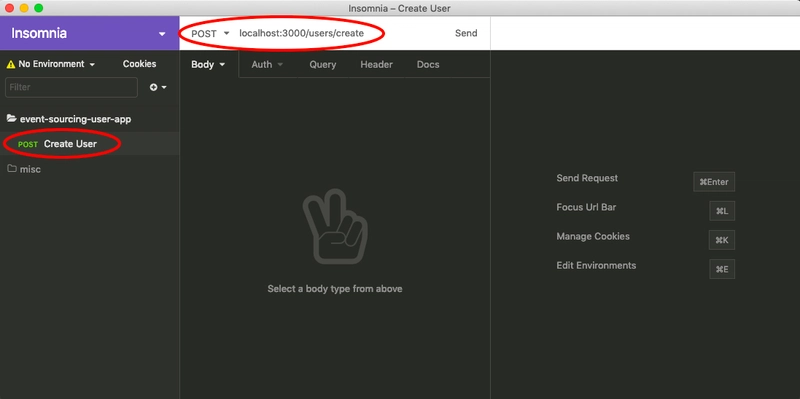The width and height of the screenshot is (800, 399).
Task: Click the ⌘E shortcut key badge
Action: point(722,269)
